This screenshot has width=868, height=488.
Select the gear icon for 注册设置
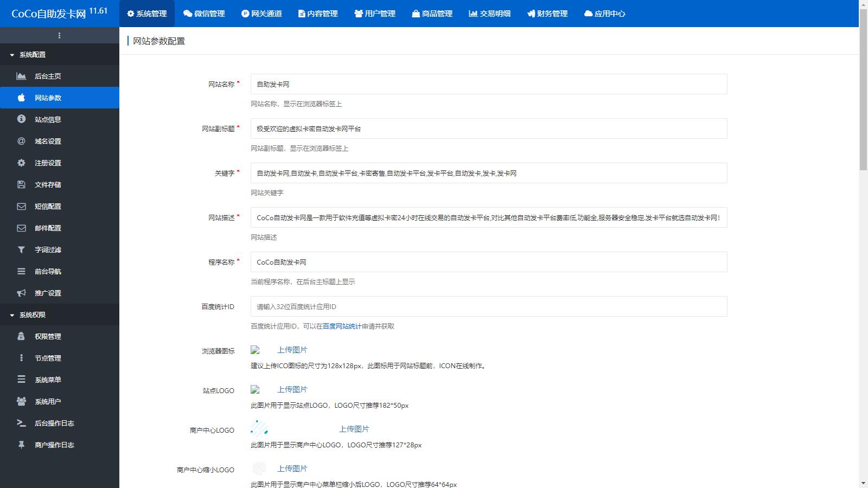21,163
